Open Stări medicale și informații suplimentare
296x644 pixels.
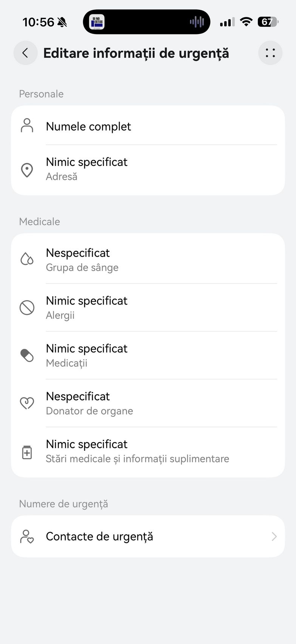coord(137,451)
